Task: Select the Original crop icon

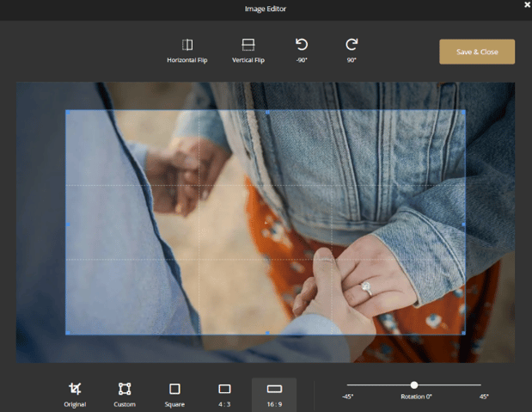Action: coord(75,389)
